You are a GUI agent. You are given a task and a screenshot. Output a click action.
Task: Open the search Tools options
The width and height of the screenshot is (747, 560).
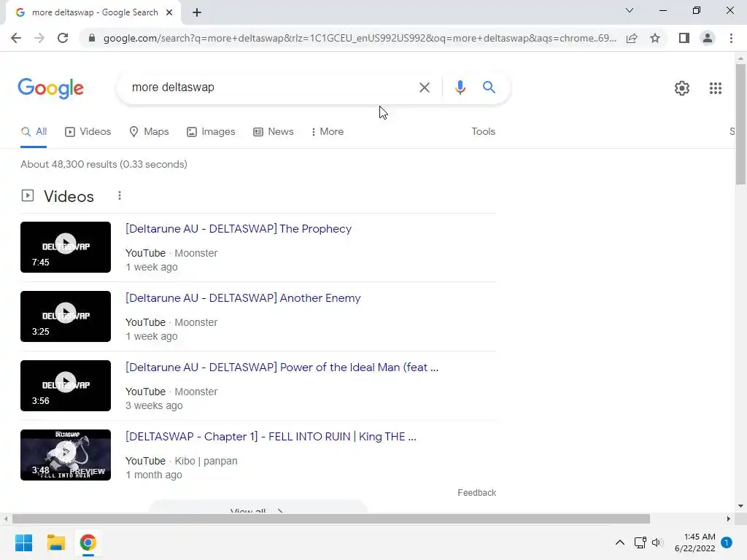(x=483, y=132)
